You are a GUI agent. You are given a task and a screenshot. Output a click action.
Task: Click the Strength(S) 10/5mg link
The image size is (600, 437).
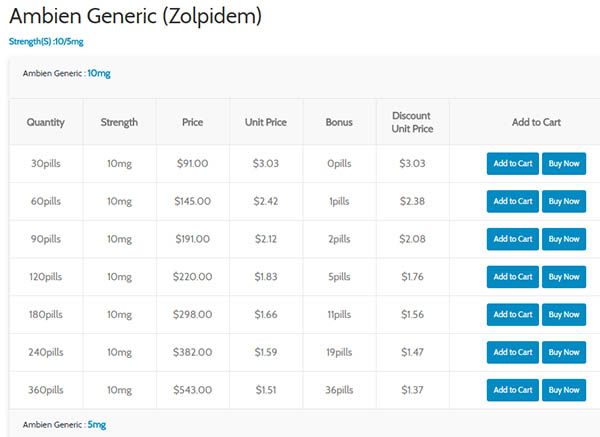click(44, 41)
